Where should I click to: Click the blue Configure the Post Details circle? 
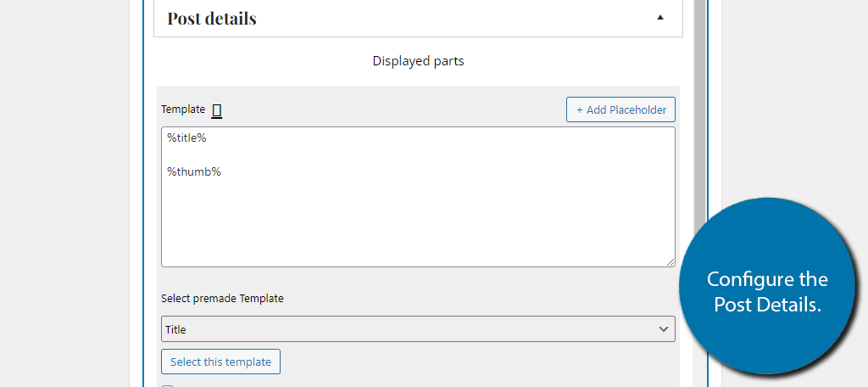point(766,287)
